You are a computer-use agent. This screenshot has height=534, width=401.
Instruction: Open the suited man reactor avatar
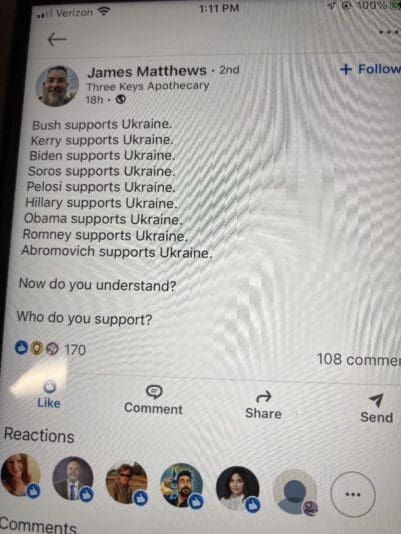73,478
